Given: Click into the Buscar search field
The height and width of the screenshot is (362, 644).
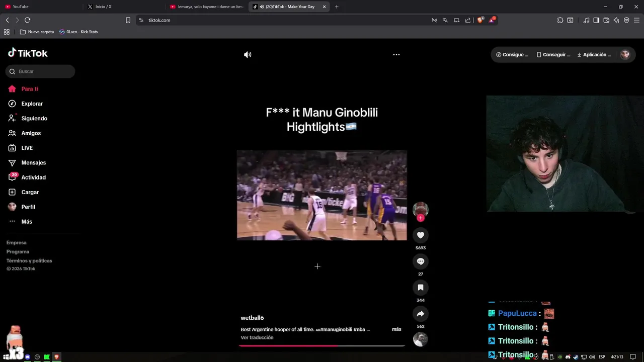Looking at the screenshot, I should point(40,71).
